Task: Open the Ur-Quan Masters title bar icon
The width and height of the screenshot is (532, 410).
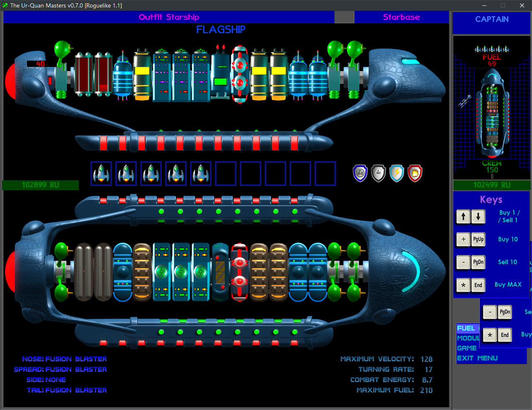Action: (5, 5)
